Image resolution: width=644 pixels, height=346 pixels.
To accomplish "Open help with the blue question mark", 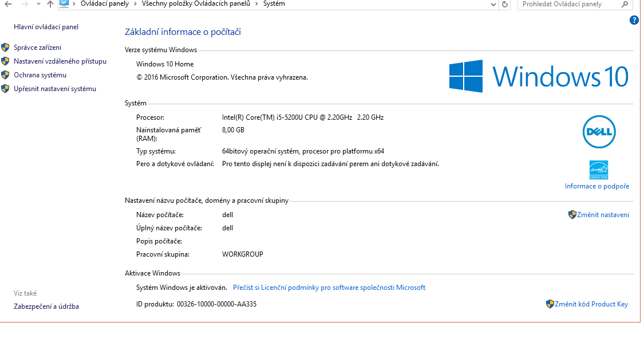I will click(634, 20).
